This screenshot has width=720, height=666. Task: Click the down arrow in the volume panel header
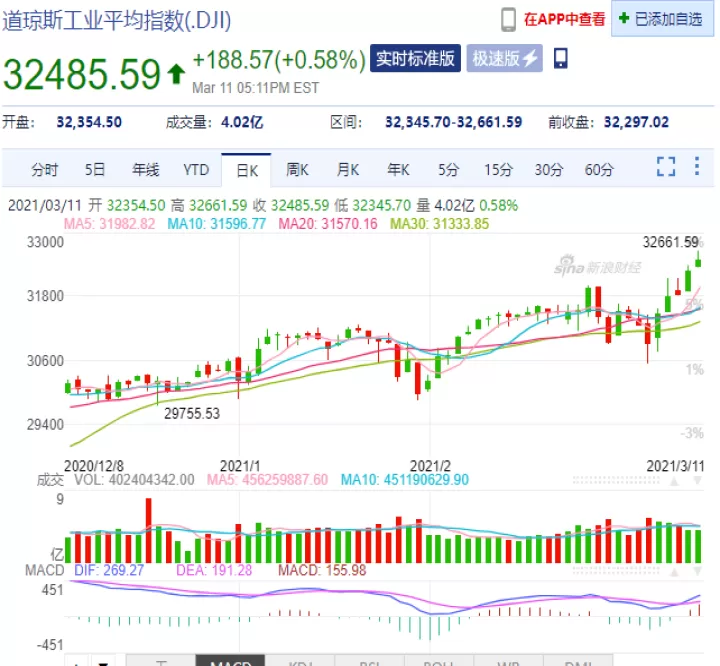tap(698, 481)
